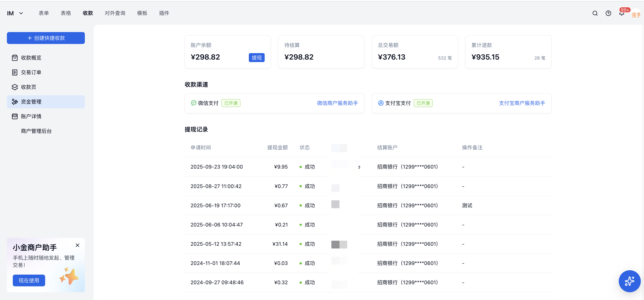Select the 2025-06-06 10:04:47 record
This screenshot has width=644, height=300.
click(368, 225)
